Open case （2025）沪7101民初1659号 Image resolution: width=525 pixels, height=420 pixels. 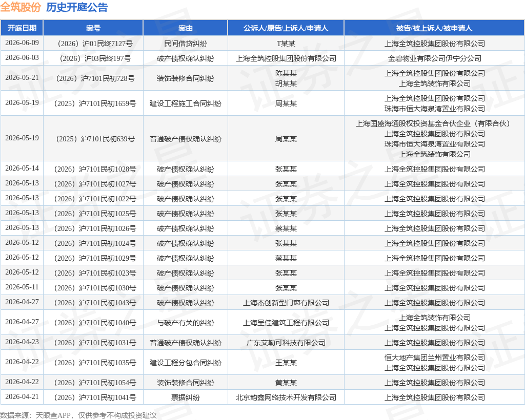pos(93,103)
